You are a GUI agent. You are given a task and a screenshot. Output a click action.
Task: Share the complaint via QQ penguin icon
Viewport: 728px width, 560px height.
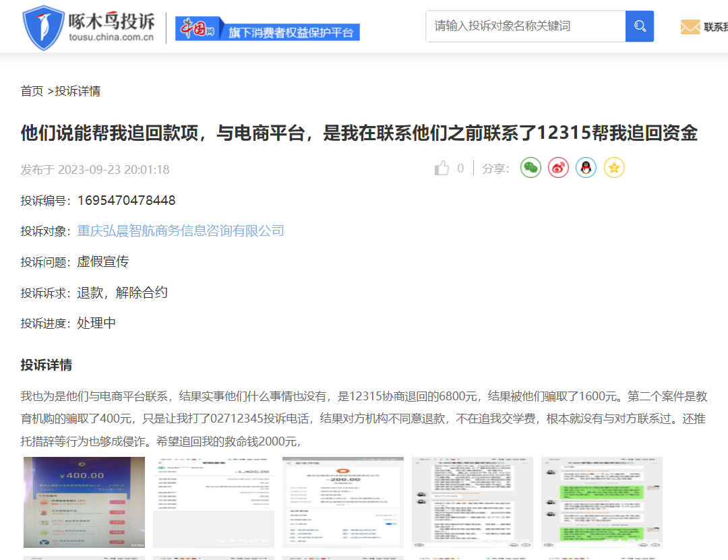(586, 168)
